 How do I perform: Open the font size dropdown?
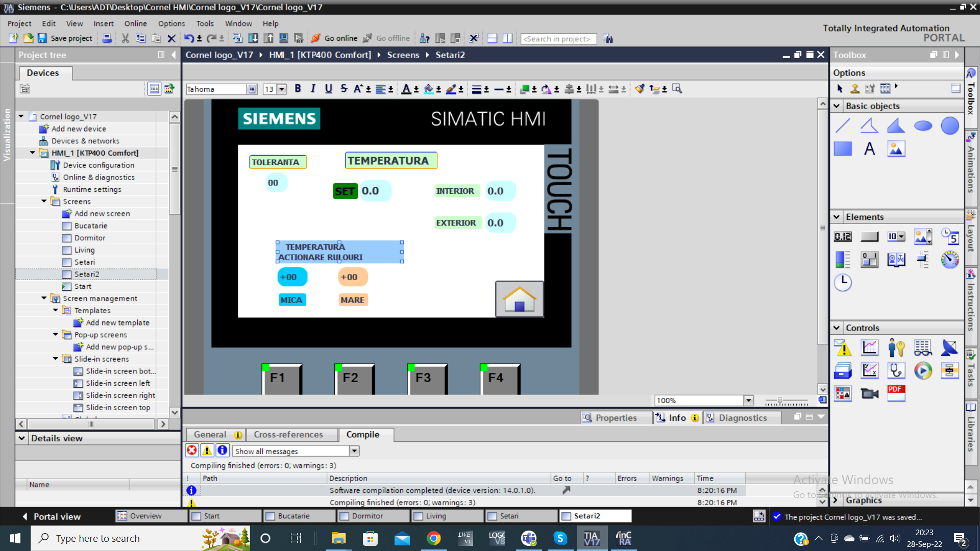[282, 89]
